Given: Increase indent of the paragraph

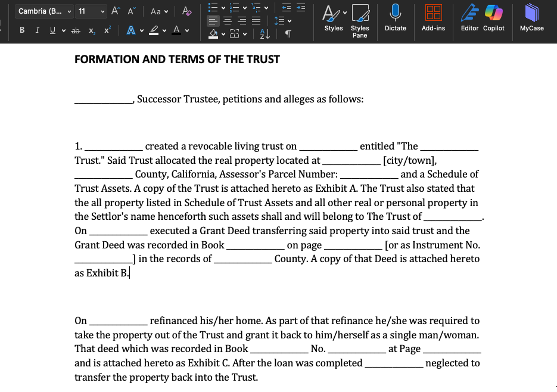Looking at the screenshot, I should coord(301,8).
